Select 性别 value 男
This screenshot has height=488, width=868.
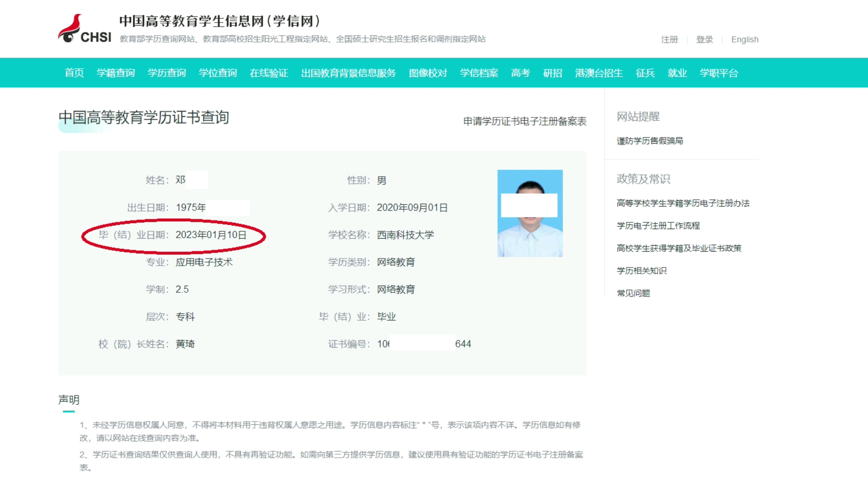(x=382, y=180)
